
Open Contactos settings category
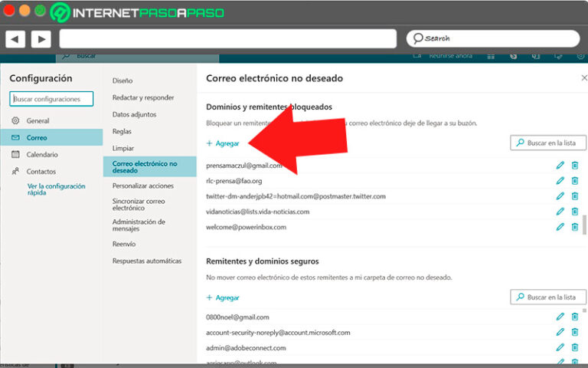pyautogui.click(x=52, y=171)
